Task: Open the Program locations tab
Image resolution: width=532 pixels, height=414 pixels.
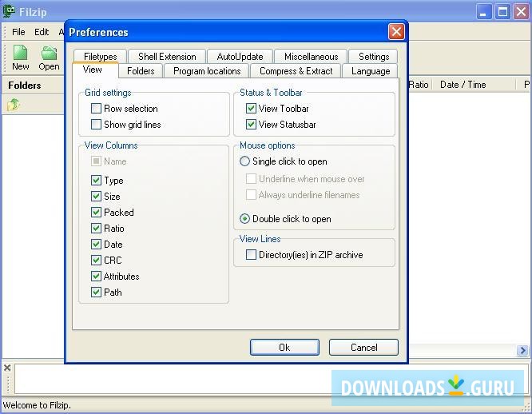Action: coord(207,71)
